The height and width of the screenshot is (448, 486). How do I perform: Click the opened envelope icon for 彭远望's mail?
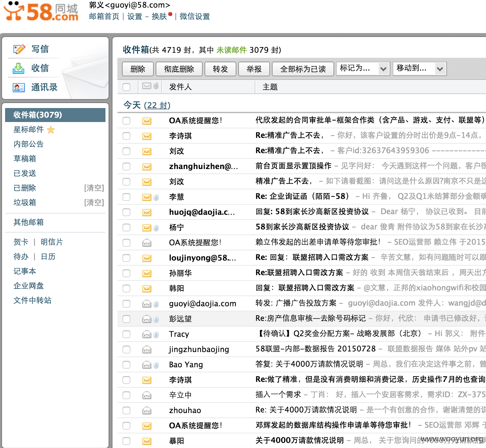[x=147, y=319]
